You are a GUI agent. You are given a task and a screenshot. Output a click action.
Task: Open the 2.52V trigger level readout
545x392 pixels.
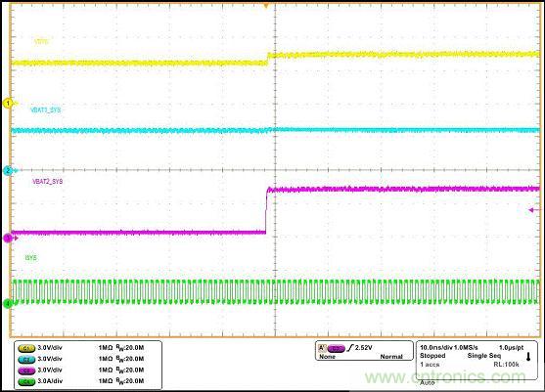[364, 348]
